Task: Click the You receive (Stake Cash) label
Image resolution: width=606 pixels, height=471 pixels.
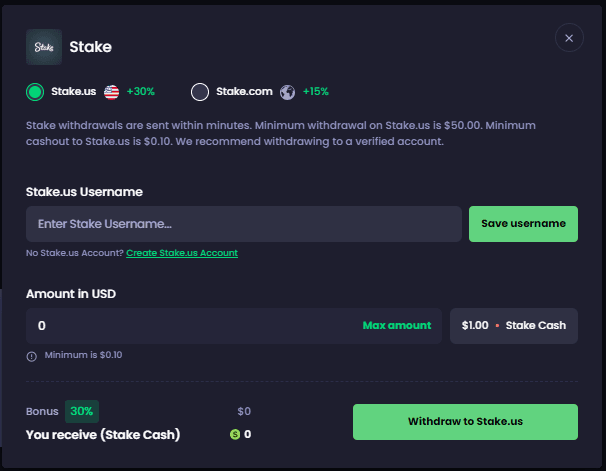Action: click(x=102, y=434)
